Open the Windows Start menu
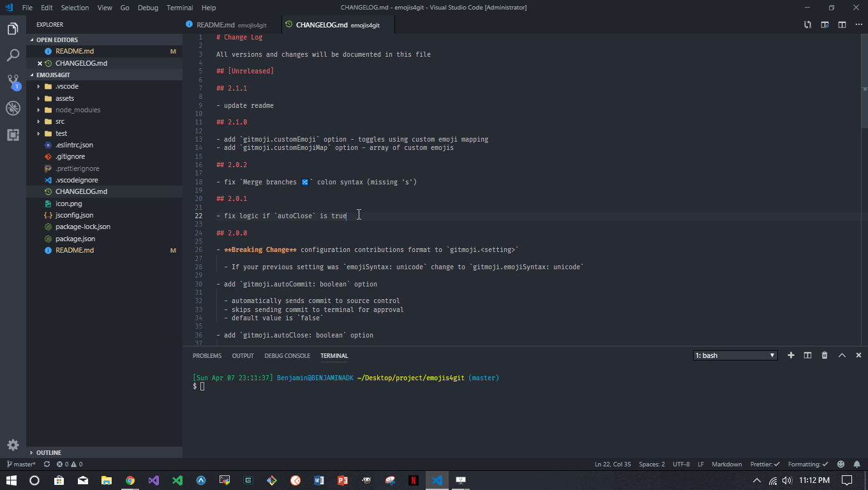This screenshot has height=490, width=868. pyautogui.click(x=11, y=480)
